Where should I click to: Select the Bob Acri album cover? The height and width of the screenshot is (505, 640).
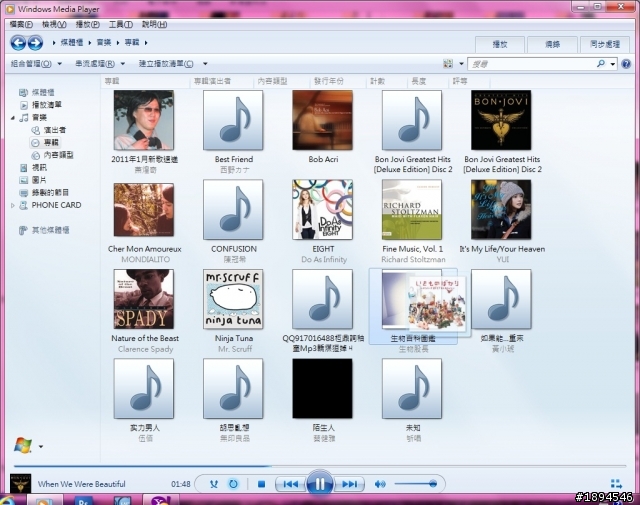322,120
